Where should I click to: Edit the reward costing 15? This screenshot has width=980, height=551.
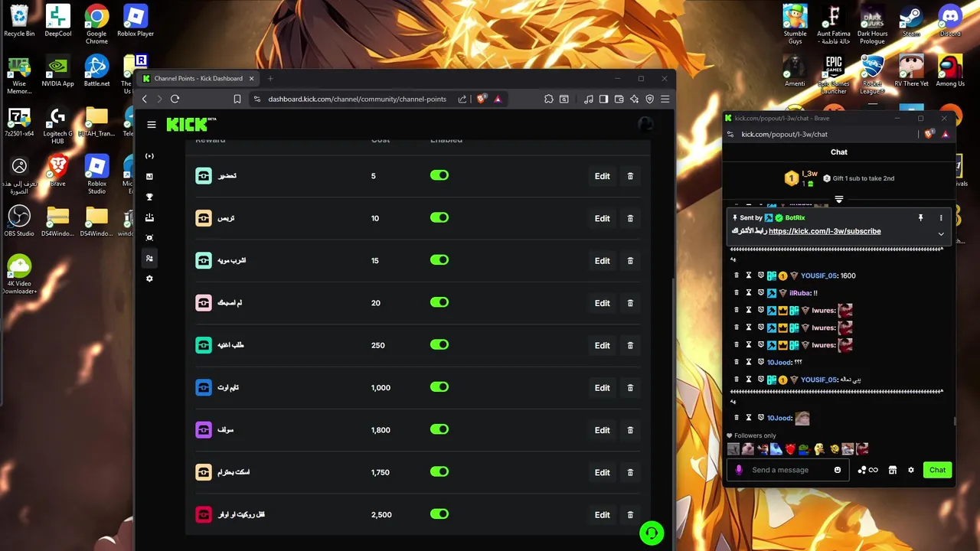tap(603, 261)
